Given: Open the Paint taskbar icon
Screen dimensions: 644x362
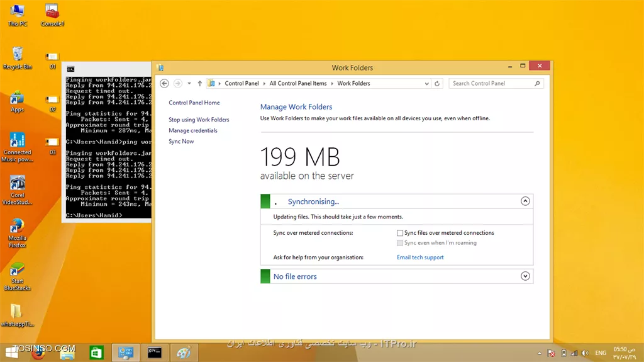Looking at the screenshot, I should coord(184,353).
